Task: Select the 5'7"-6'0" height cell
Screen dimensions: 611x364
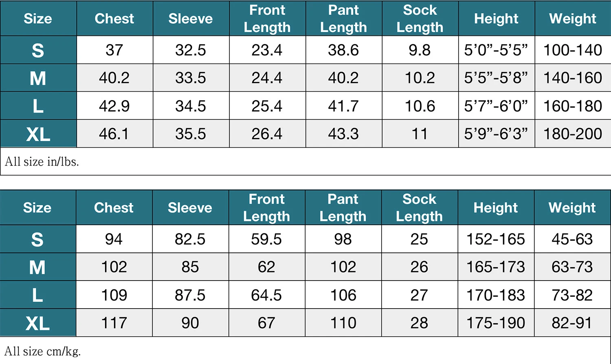Action: [496, 106]
